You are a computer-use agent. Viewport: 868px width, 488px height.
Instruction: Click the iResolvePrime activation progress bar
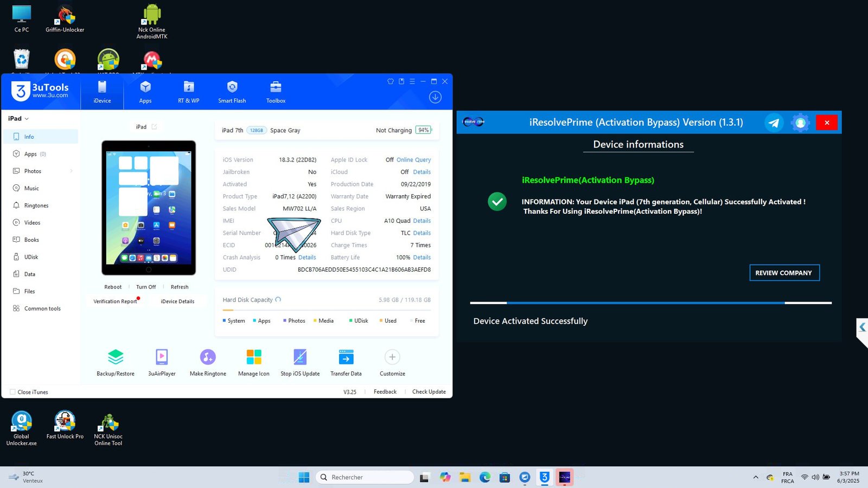[650, 303]
